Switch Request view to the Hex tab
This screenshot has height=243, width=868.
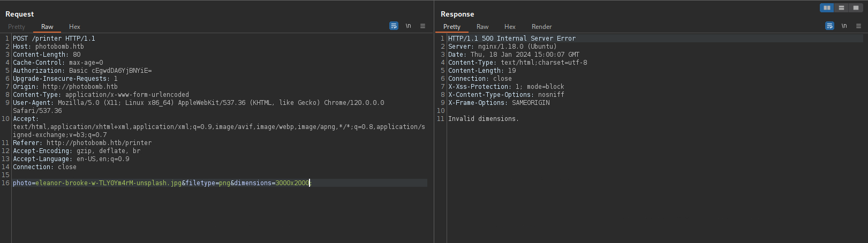coord(74,27)
